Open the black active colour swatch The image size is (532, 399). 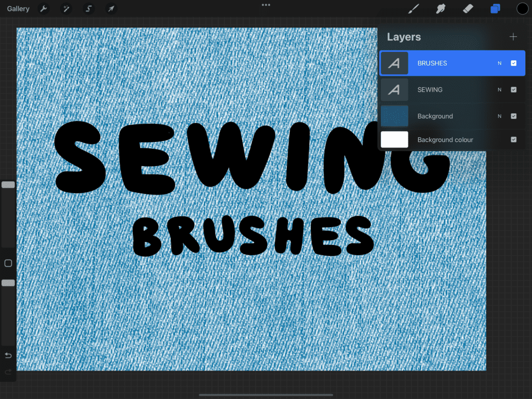(x=522, y=9)
